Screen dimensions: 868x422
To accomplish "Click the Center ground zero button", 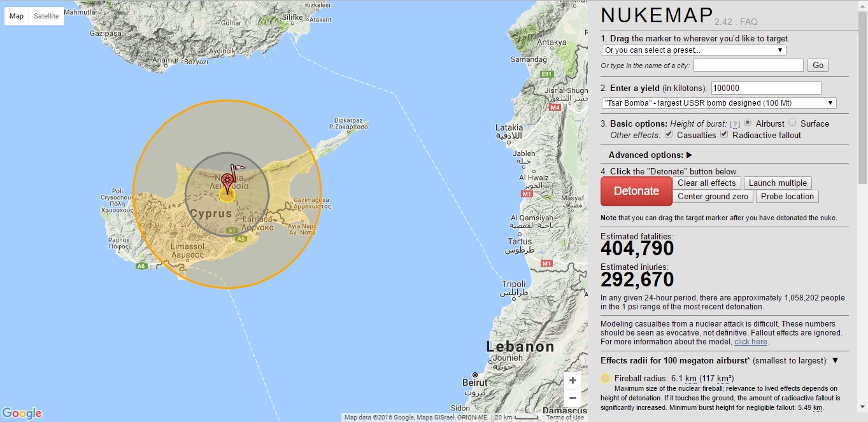I will pos(713,197).
